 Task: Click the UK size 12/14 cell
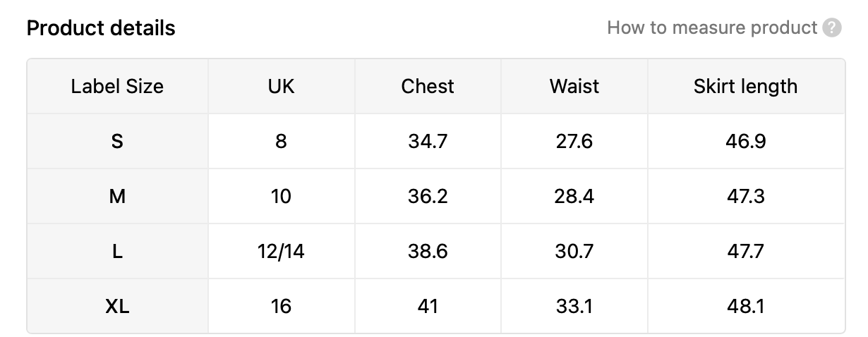pos(281,251)
